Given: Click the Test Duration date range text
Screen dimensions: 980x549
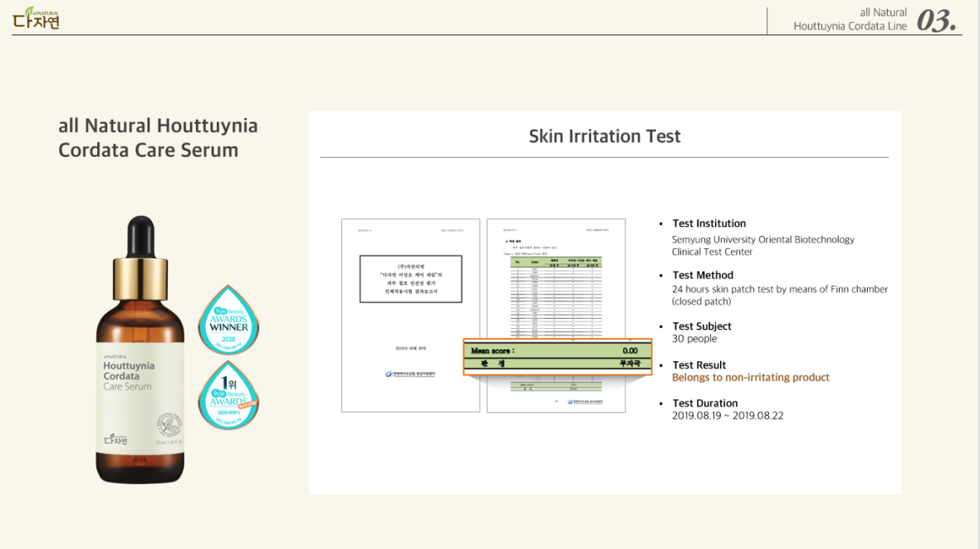Looking at the screenshot, I should 727,415.
